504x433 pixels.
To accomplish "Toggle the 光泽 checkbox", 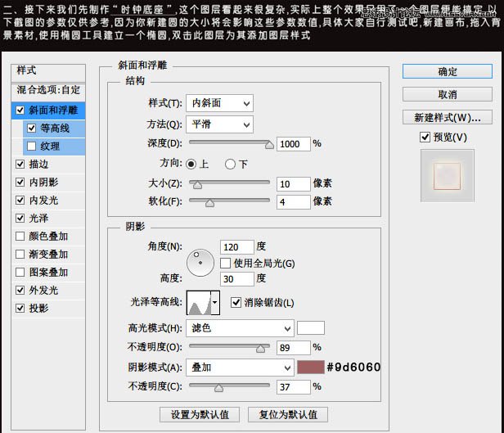I will point(20,219).
